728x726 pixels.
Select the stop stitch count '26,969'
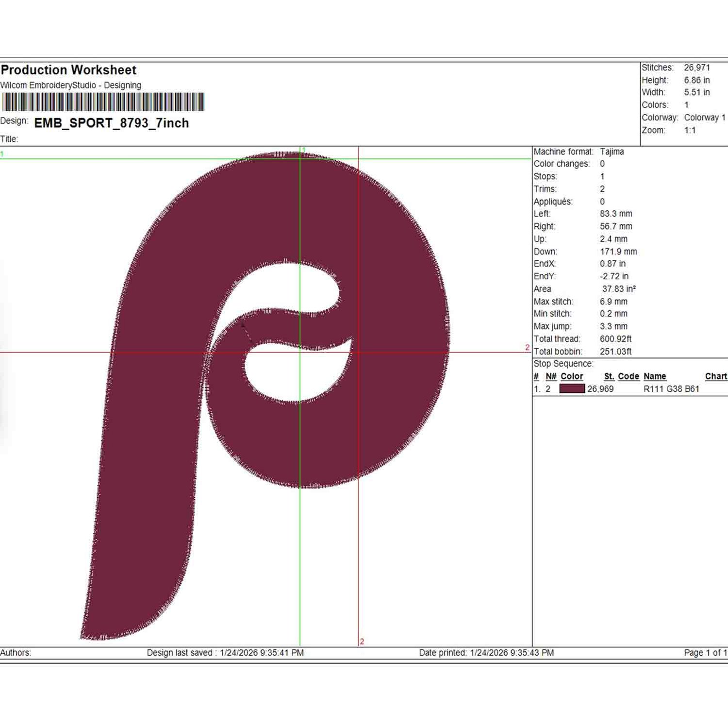point(600,389)
